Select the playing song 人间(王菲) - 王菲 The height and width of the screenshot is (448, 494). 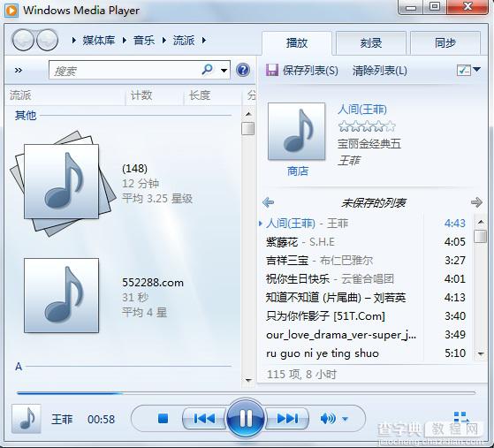(x=366, y=224)
